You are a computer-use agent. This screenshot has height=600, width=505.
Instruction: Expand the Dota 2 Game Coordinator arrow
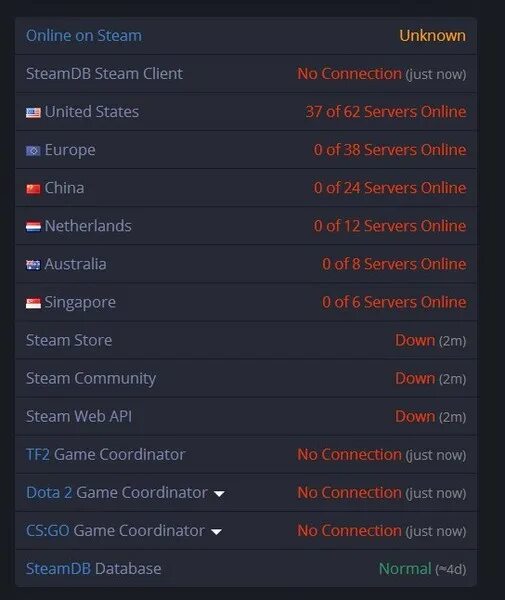[x=219, y=494]
